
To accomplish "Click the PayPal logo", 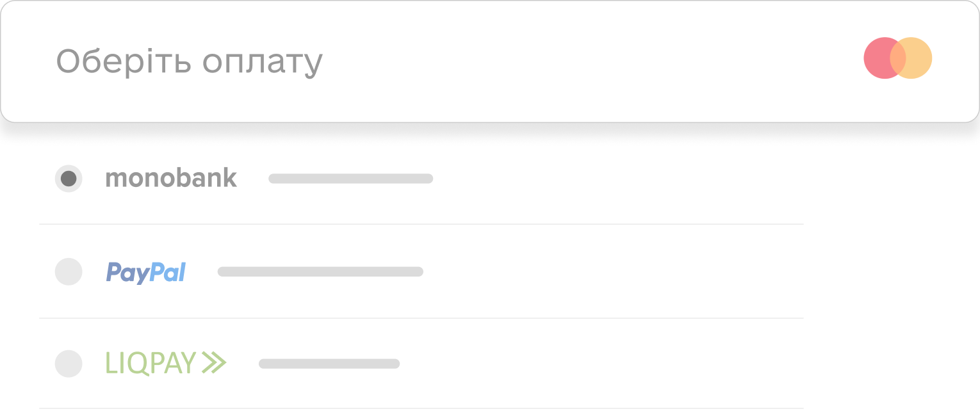I will [145, 273].
